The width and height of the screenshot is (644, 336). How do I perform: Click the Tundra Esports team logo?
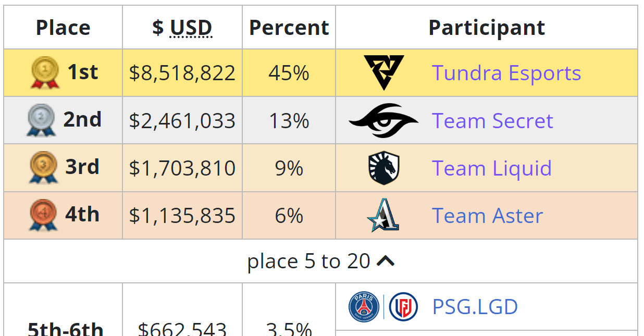pyautogui.click(x=384, y=73)
